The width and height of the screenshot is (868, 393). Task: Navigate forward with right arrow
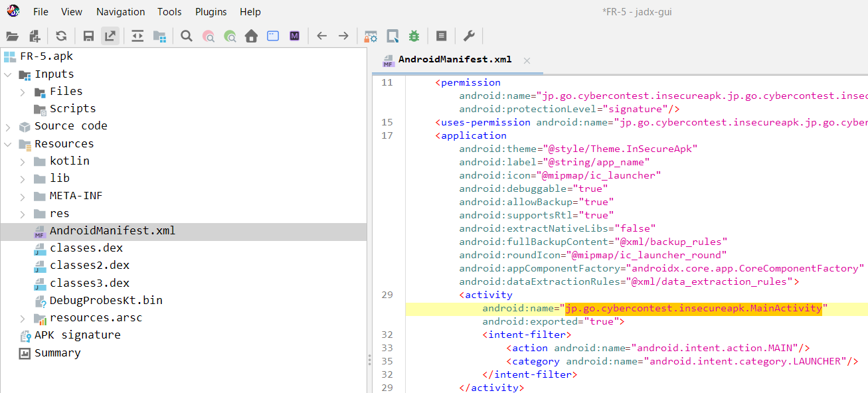point(343,36)
